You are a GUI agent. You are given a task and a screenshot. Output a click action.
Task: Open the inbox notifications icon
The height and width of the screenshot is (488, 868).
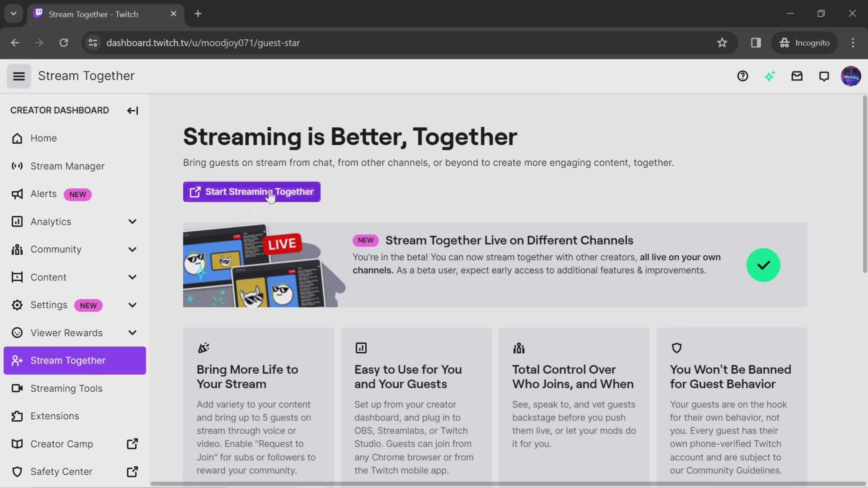797,76
